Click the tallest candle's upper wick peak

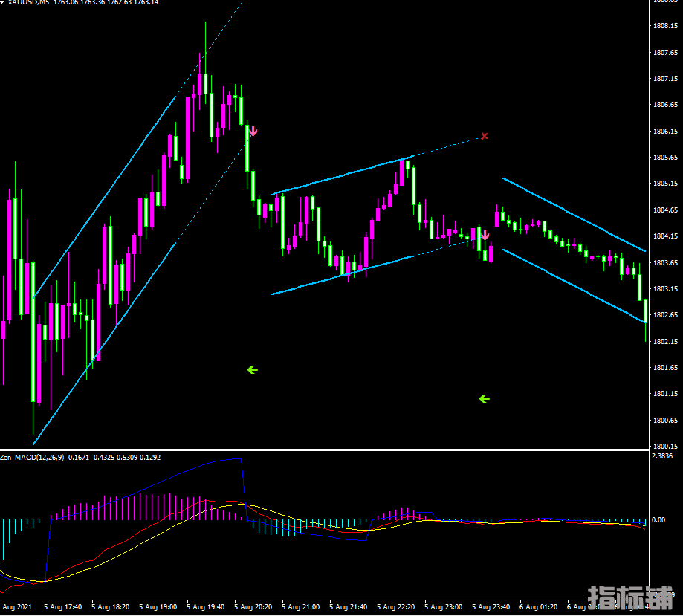(205, 23)
